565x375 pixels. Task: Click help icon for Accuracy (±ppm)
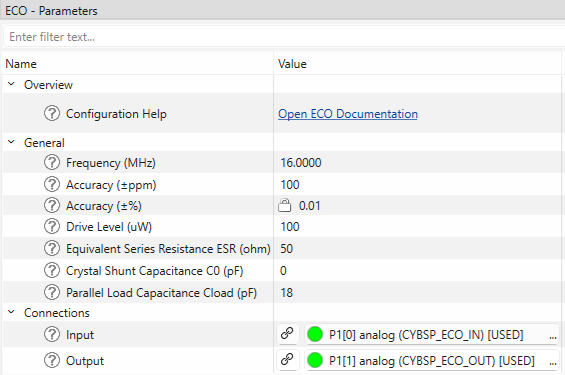[52, 184]
